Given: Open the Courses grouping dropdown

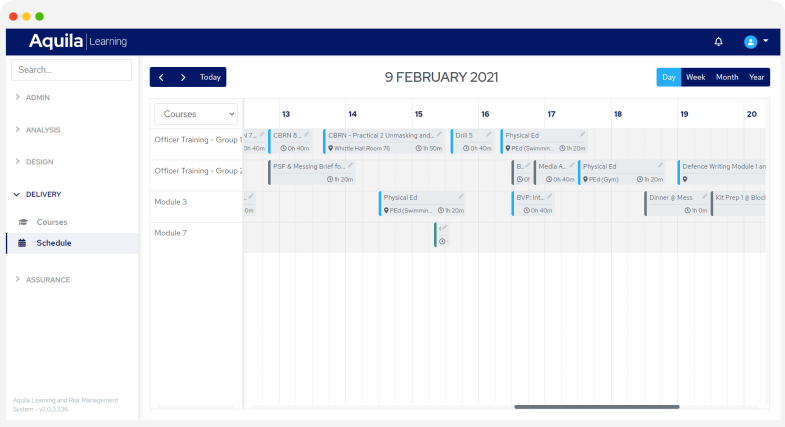Looking at the screenshot, I should click(x=196, y=114).
